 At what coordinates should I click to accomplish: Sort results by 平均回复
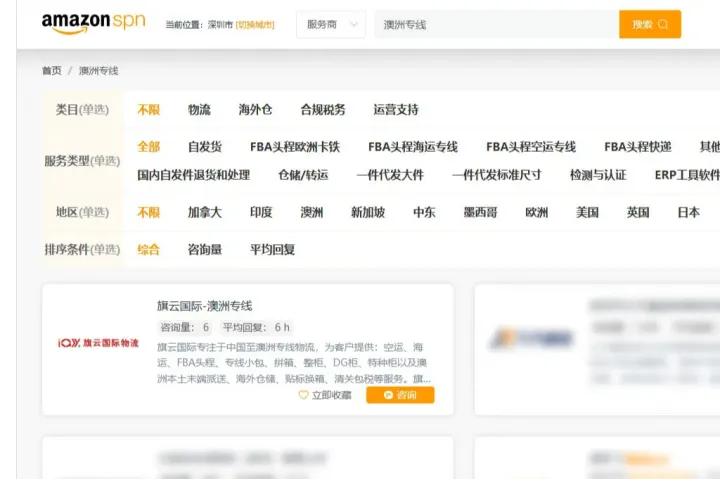(272, 250)
